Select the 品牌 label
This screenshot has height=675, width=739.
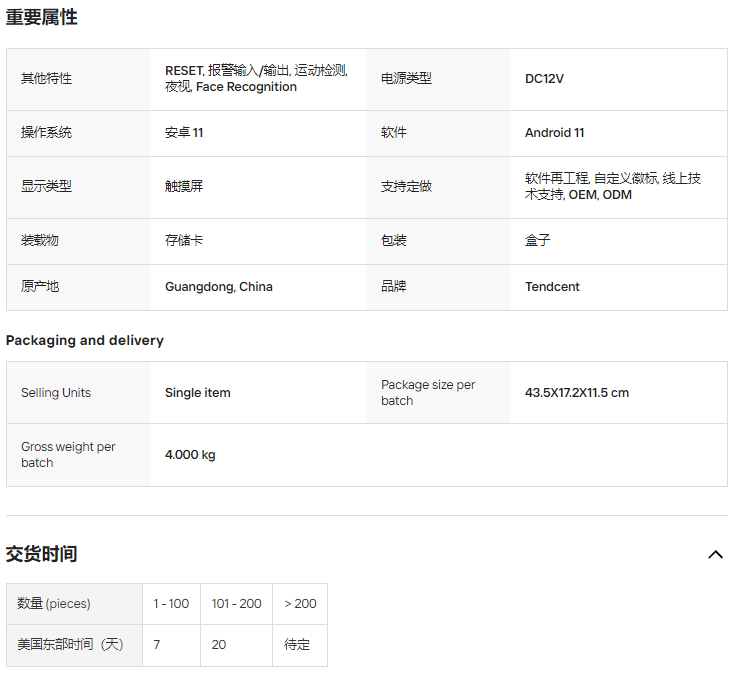(x=394, y=286)
